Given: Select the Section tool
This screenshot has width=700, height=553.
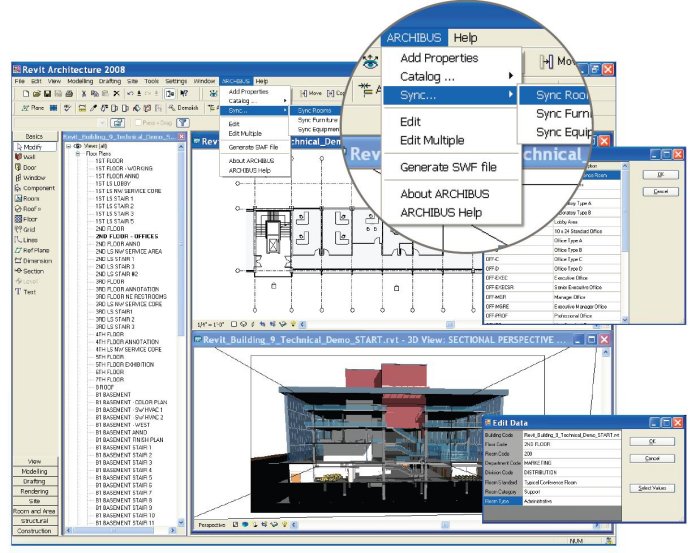Looking at the screenshot, I should point(32,270).
